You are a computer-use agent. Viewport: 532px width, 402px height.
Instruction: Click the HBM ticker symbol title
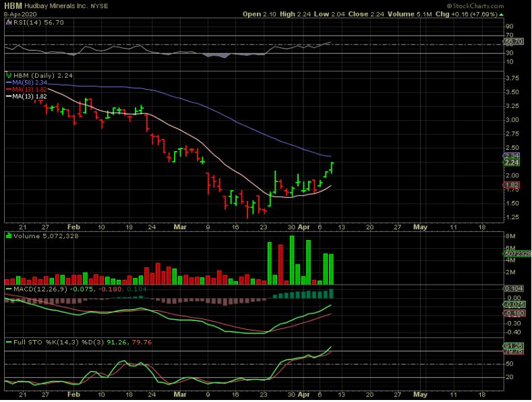click(13, 5)
